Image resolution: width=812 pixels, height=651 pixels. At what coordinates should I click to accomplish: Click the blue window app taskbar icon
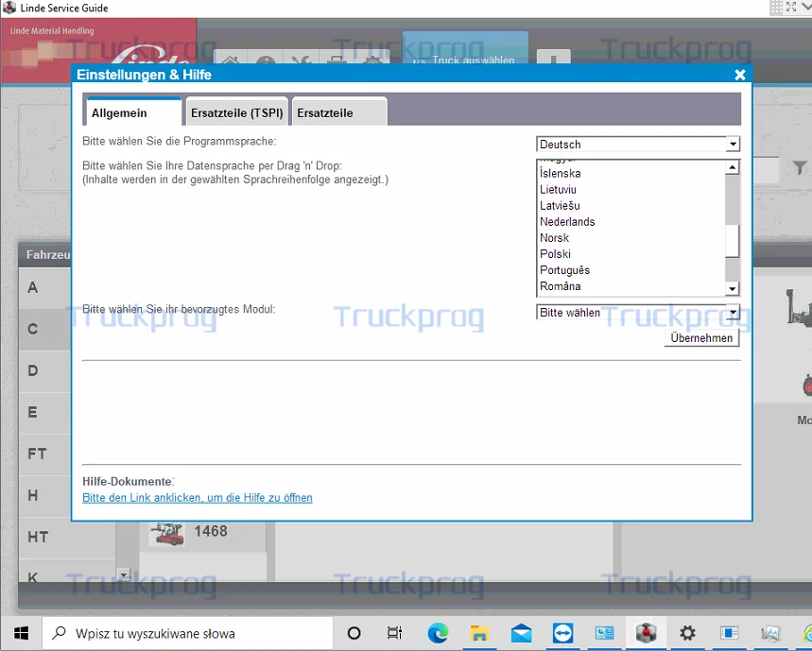pyautogui.click(x=729, y=633)
